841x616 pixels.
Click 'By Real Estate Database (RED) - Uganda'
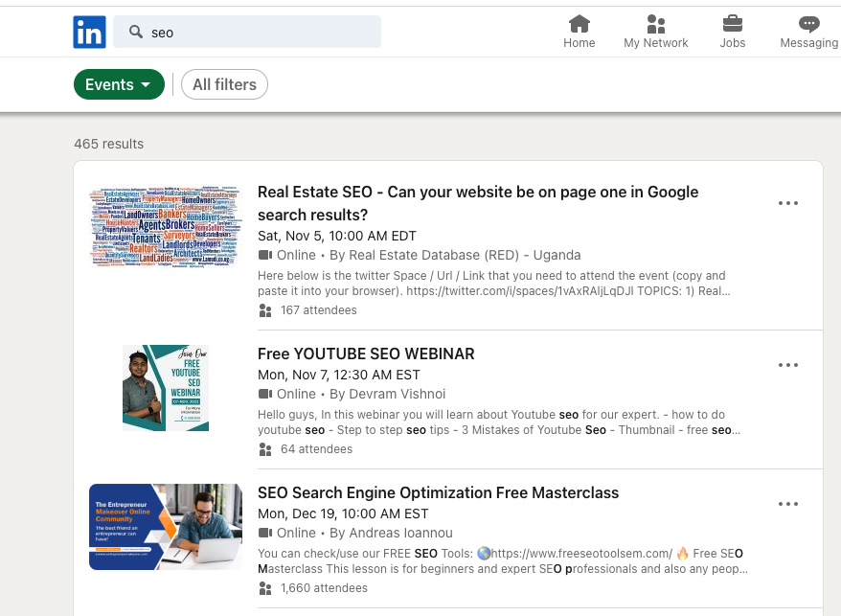455,255
